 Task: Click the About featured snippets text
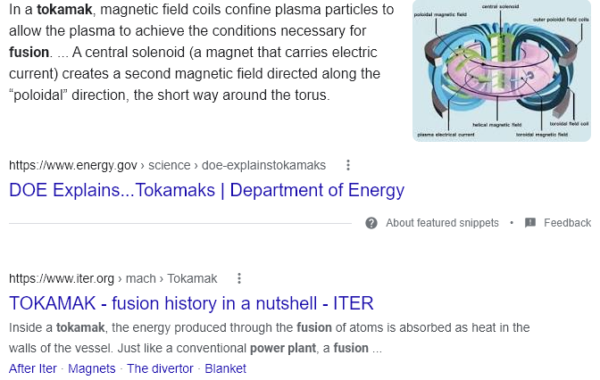pyautogui.click(x=442, y=223)
